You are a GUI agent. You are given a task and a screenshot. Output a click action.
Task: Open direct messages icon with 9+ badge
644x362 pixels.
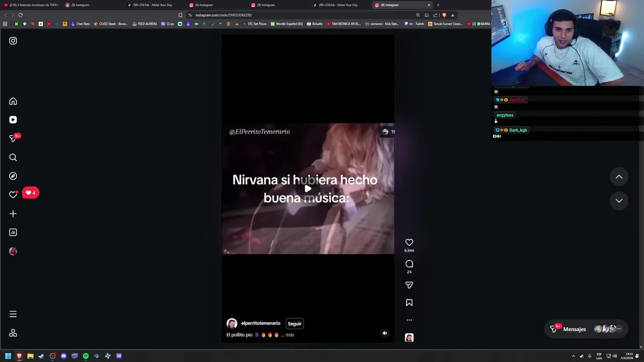pos(14,138)
